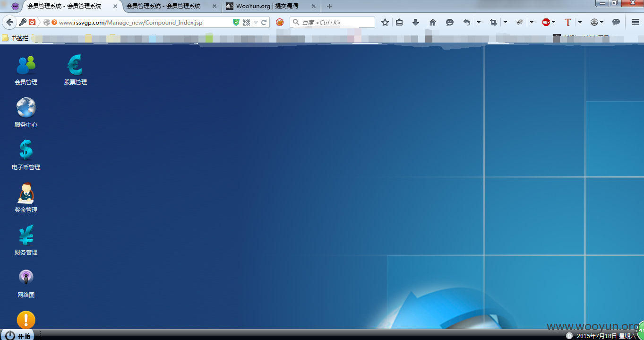
Task: Click the red camera icon in address bar
Action: pos(32,22)
